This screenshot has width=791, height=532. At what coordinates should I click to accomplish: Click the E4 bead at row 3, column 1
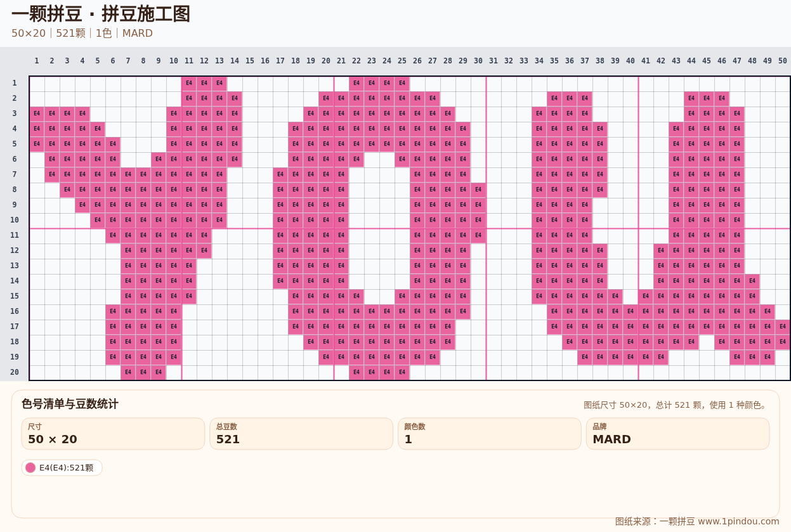point(37,114)
